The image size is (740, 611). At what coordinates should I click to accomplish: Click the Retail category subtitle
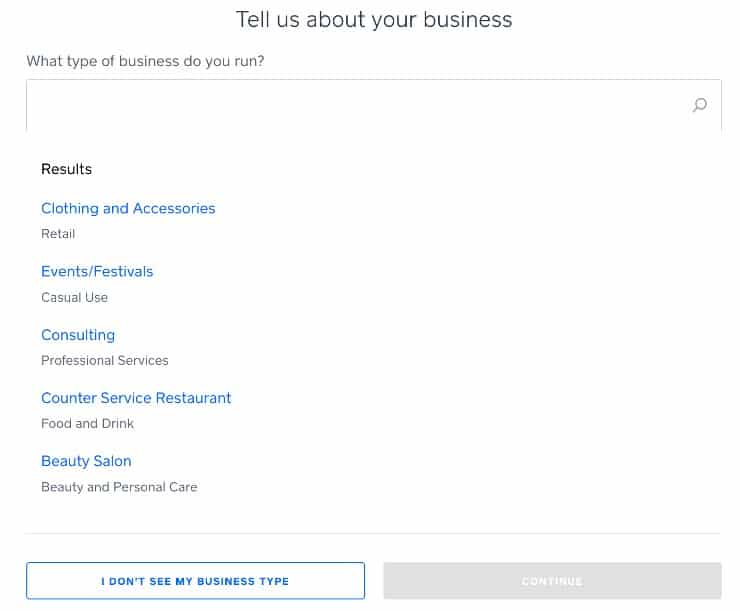coord(58,234)
